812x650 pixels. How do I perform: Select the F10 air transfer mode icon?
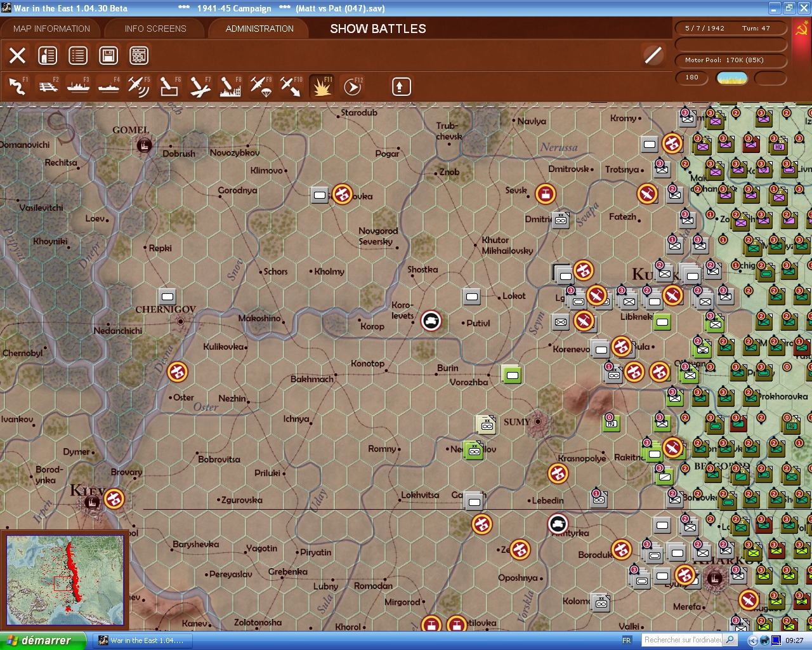click(x=291, y=86)
